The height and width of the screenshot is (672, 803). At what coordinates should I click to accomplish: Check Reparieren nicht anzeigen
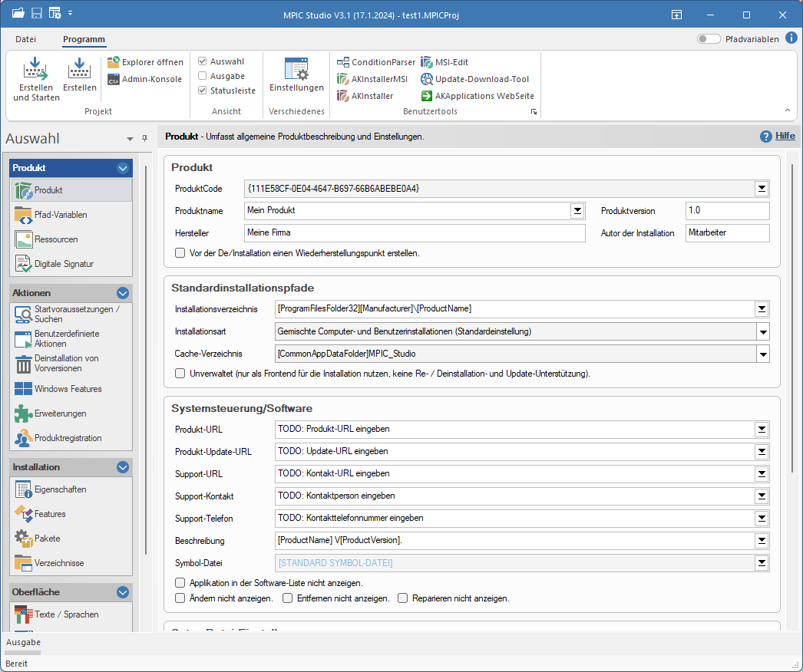pos(402,598)
